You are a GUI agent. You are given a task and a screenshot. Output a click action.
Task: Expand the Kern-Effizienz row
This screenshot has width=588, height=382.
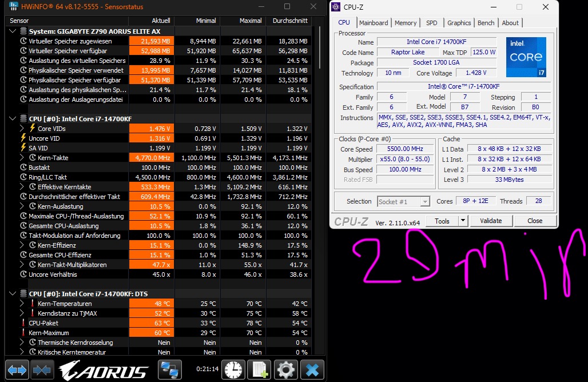22,245
